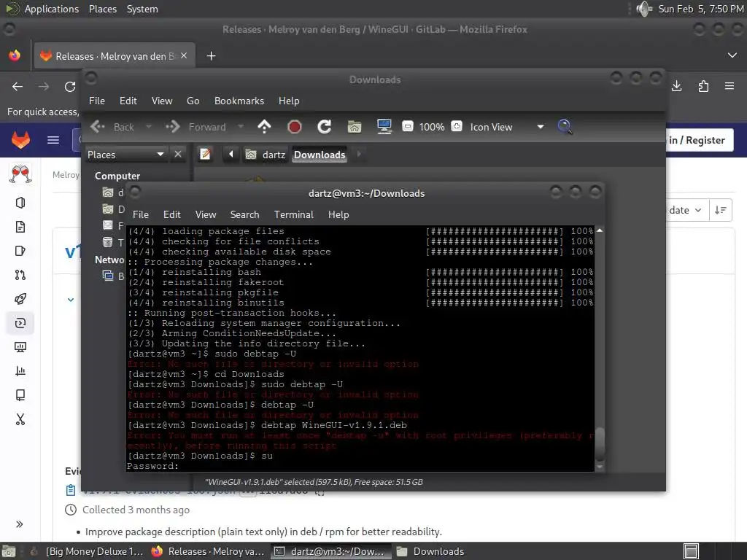This screenshot has width=747, height=560.
Task: Close the Places side pane
Action: click(178, 155)
